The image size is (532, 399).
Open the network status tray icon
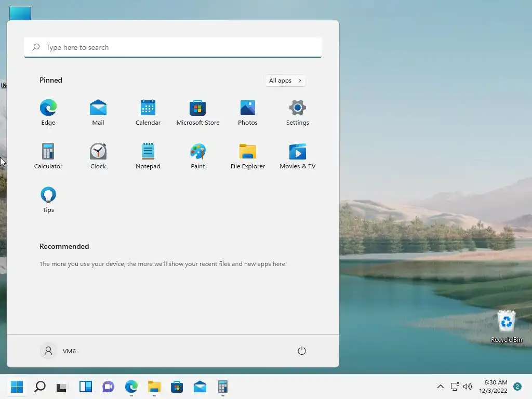(x=455, y=387)
